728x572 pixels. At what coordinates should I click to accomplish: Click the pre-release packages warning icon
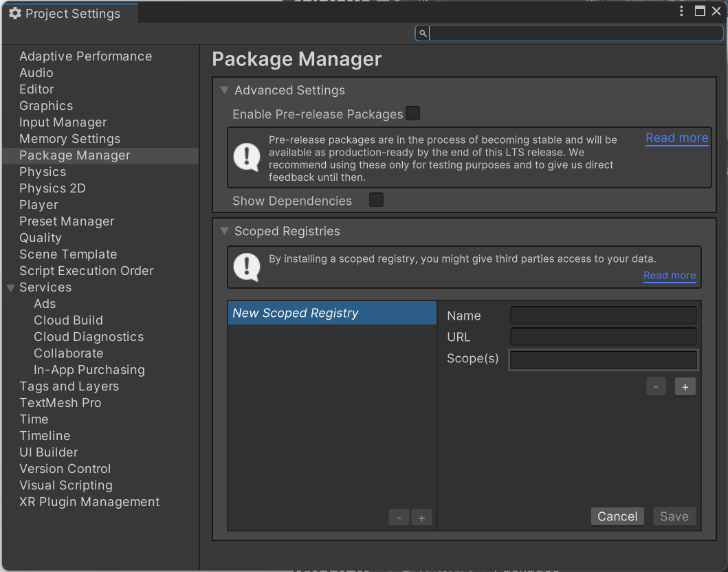pos(247,157)
